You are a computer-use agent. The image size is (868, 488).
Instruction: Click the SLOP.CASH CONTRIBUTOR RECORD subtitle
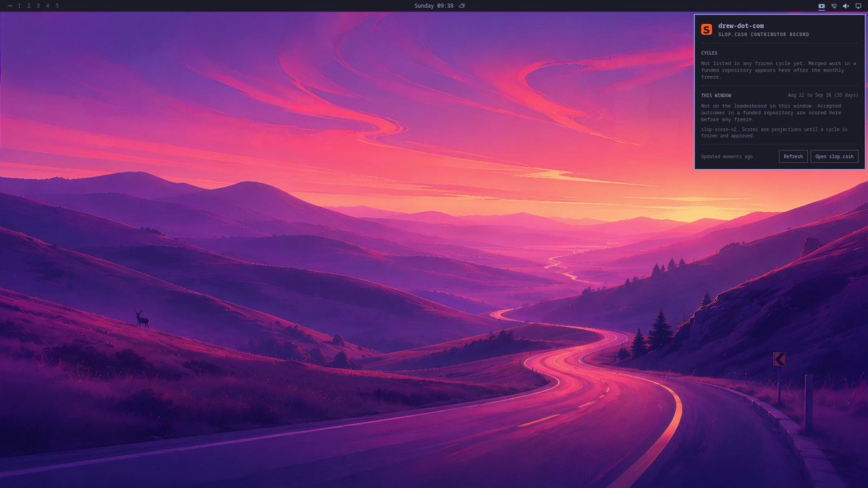pyautogui.click(x=764, y=35)
